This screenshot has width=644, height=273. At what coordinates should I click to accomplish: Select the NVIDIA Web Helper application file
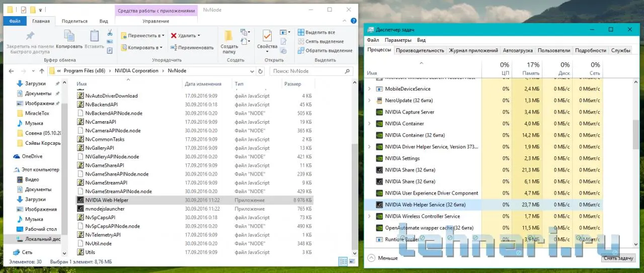pyautogui.click(x=107, y=200)
